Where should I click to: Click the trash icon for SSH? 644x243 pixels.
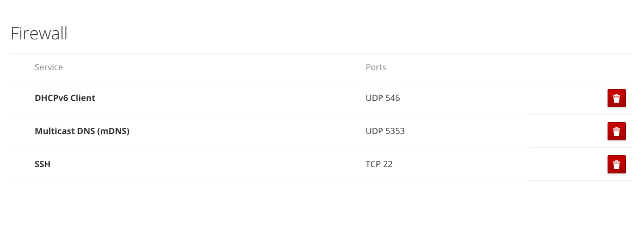click(616, 164)
